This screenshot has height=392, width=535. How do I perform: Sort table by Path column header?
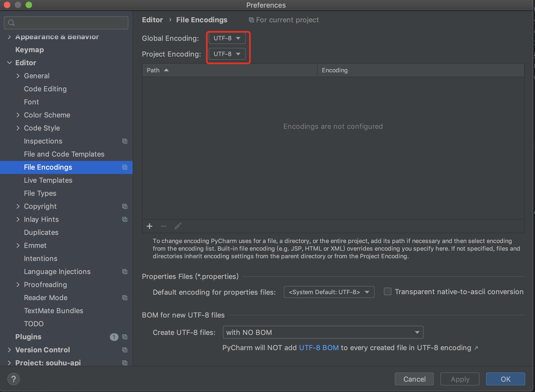pyautogui.click(x=153, y=70)
